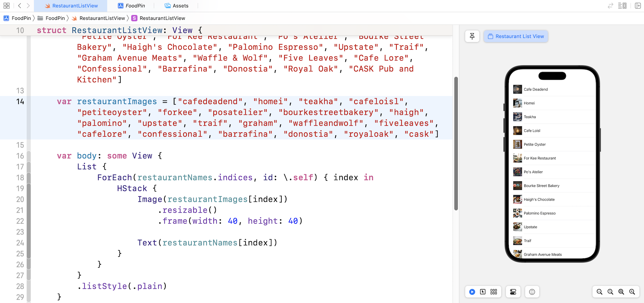644x303 pixels.
Task: Click the Cafe Deadend row thumbnail
Action: click(x=517, y=89)
